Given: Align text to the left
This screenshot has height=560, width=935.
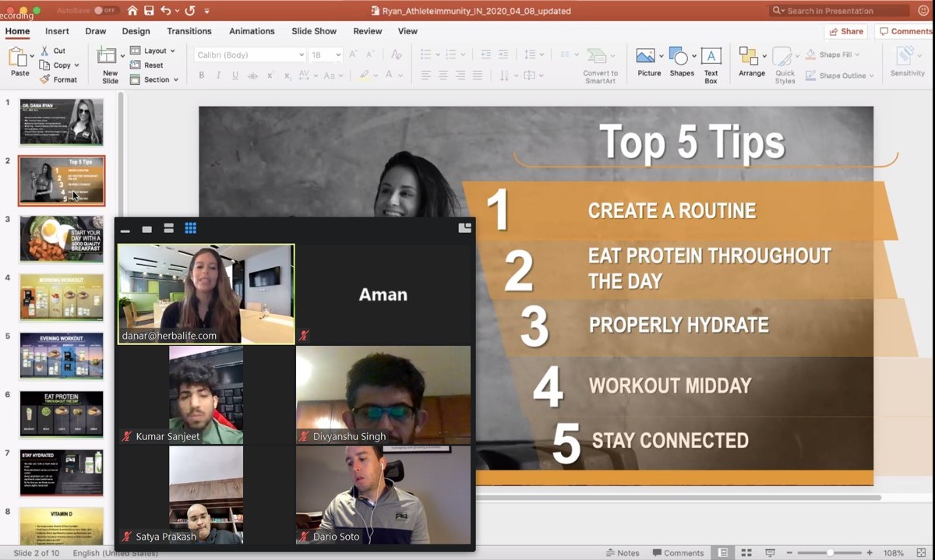Looking at the screenshot, I should (426, 76).
